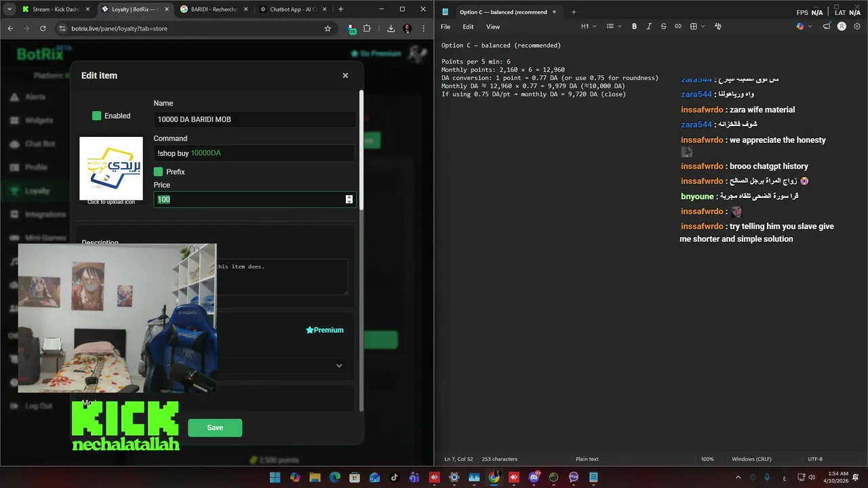Image resolution: width=868 pixels, height=488 pixels.
Task: Click the 100% zoom status in Notepad
Action: [707, 459]
